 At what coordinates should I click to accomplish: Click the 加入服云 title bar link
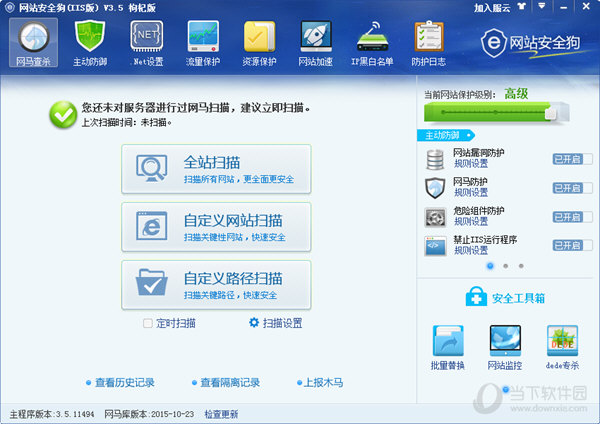coord(492,7)
